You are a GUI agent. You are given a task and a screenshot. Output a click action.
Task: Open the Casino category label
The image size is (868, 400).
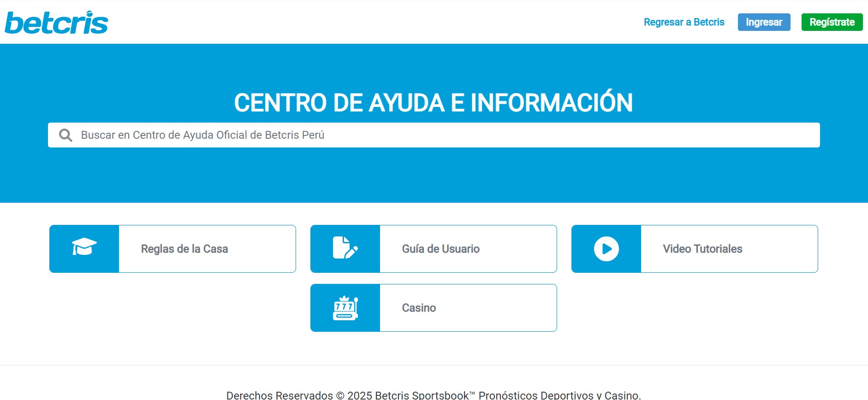(419, 308)
